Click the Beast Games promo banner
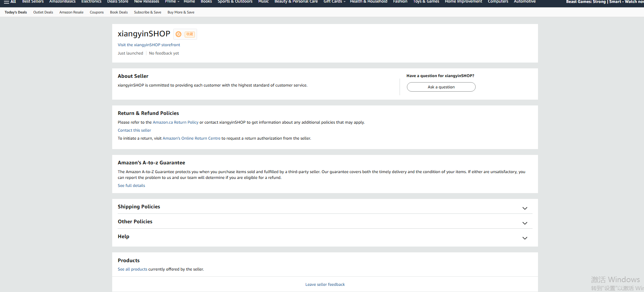644x292 pixels. [x=605, y=2]
